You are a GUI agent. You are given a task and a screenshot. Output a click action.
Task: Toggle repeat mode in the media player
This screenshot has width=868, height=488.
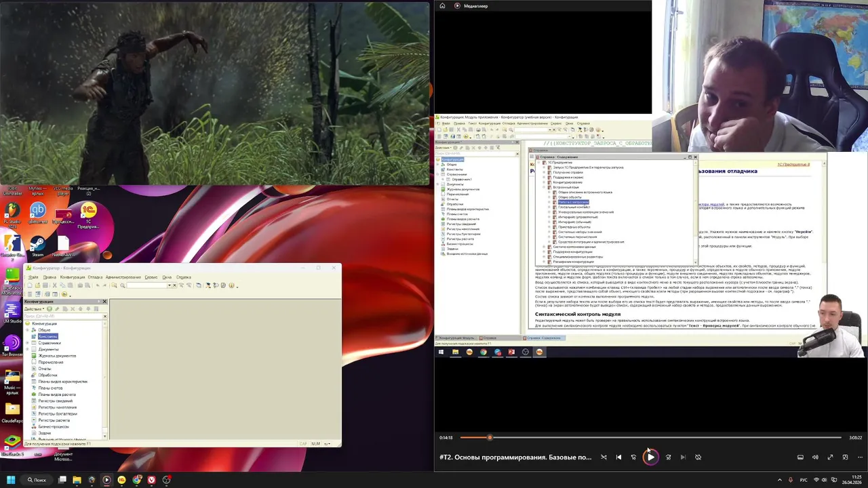[698, 457]
